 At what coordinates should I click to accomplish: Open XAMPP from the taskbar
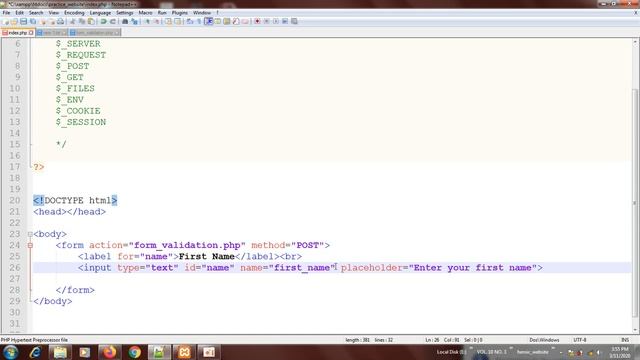[184, 352]
